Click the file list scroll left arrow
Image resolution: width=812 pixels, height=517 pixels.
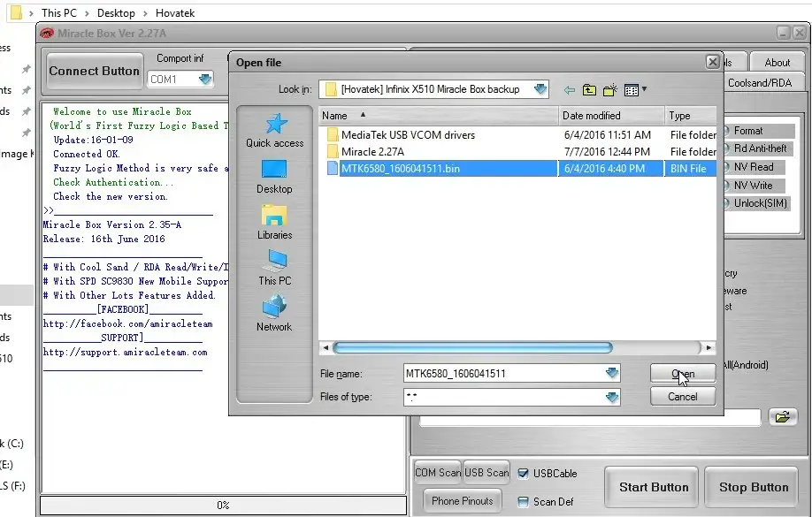tap(326, 348)
